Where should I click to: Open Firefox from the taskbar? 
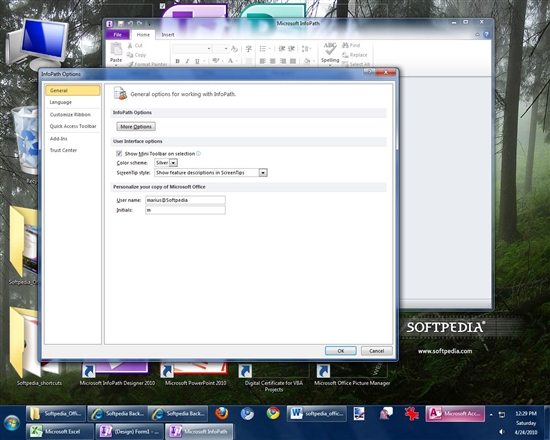pos(221,414)
